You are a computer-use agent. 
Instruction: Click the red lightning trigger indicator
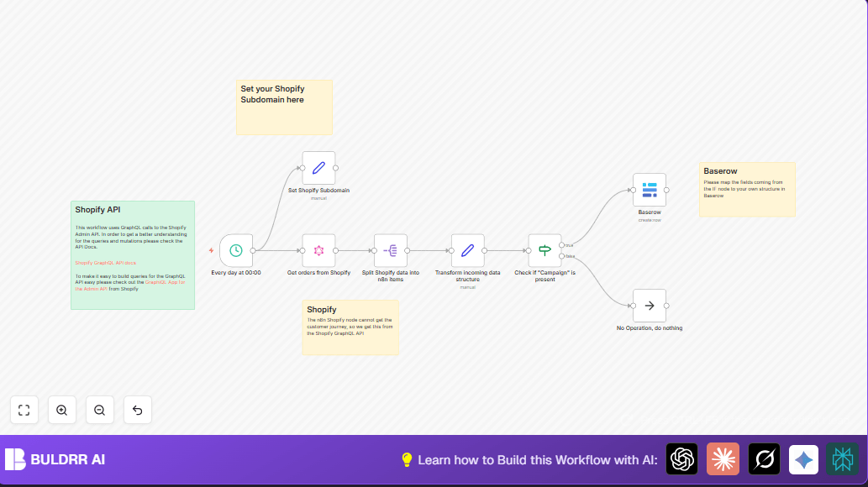coord(212,251)
